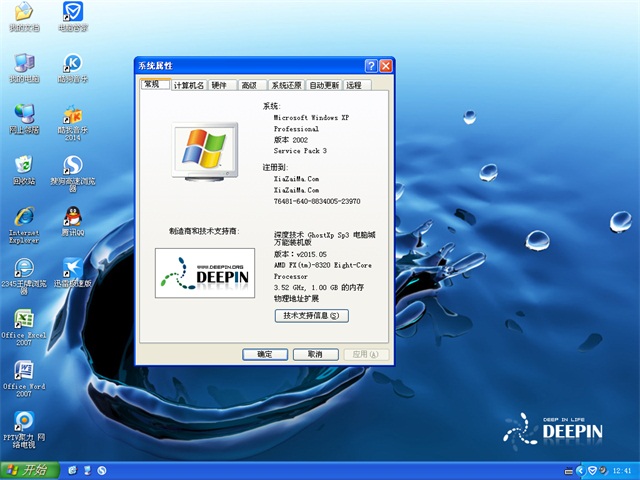Launch Office Excel 2007 shortcut

pyautogui.click(x=23, y=320)
